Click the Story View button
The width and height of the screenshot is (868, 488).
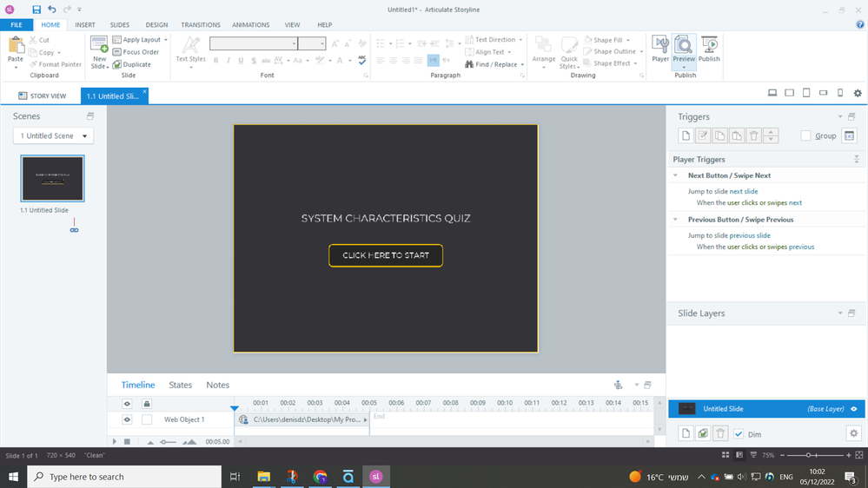tap(42, 96)
